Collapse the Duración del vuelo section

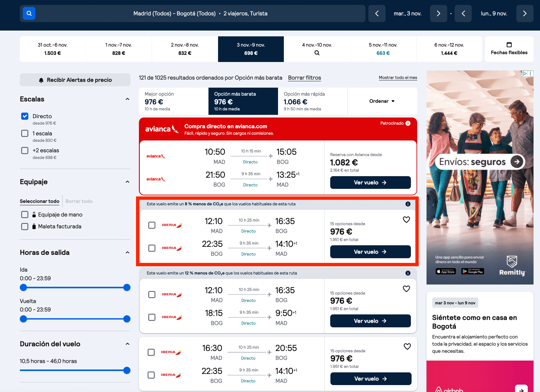point(127,344)
